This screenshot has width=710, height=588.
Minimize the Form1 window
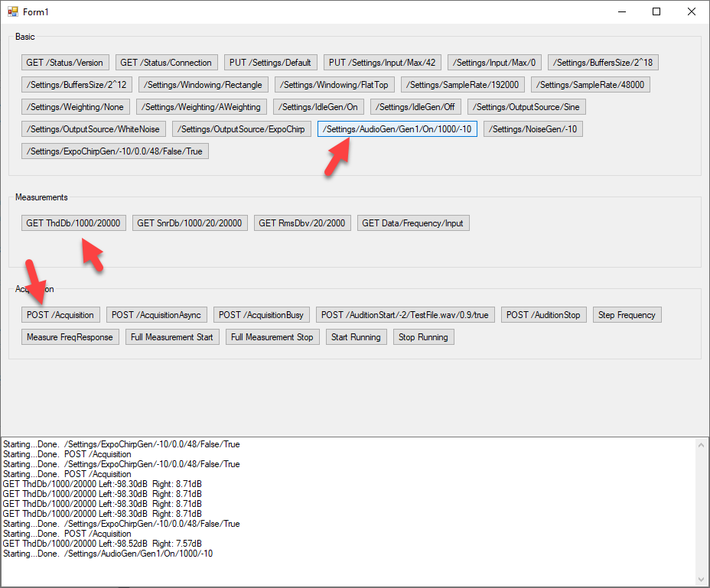[x=622, y=11]
